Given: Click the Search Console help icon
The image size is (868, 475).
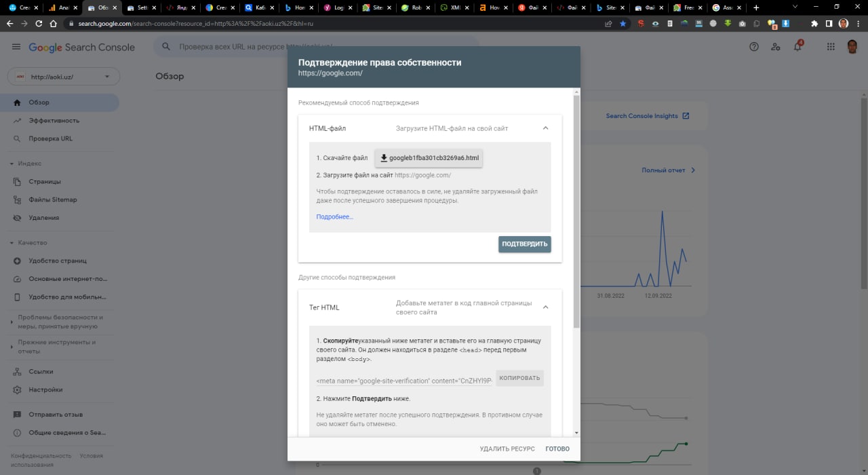Looking at the screenshot, I should (754, 47).
